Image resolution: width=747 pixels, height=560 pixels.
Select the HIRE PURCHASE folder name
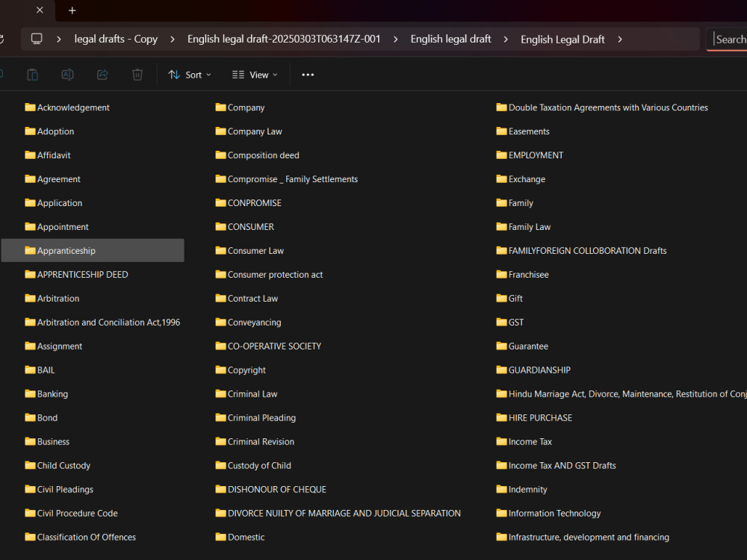pos(540,417)
